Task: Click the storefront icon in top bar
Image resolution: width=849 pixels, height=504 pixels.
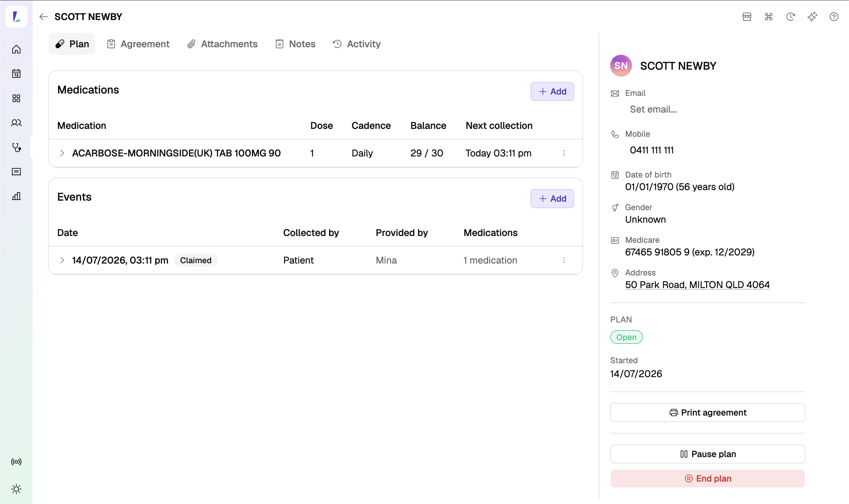Action: tap(747, 17)
